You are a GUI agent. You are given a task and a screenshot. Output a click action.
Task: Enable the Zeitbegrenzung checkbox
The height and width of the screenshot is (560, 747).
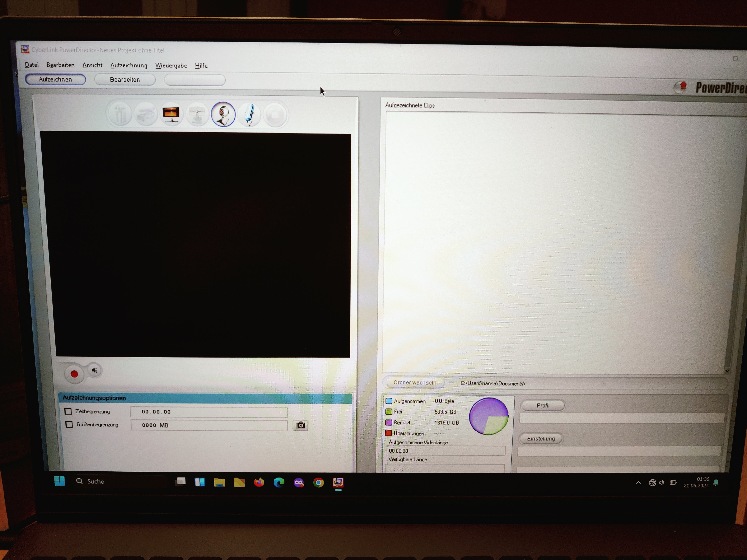tap(68, 411)
